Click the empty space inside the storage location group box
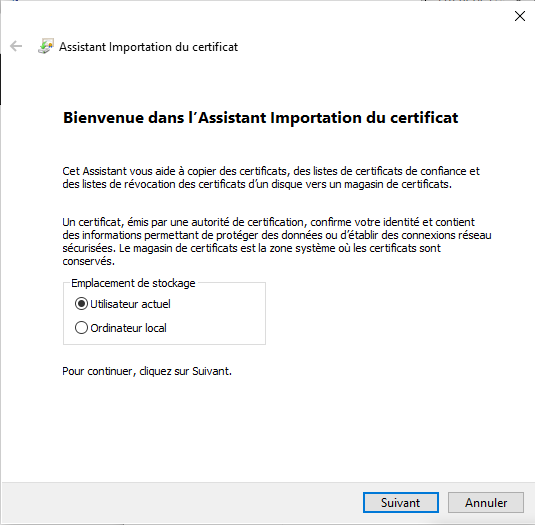The width and height of the screenshot is (535, 525). 218,316
